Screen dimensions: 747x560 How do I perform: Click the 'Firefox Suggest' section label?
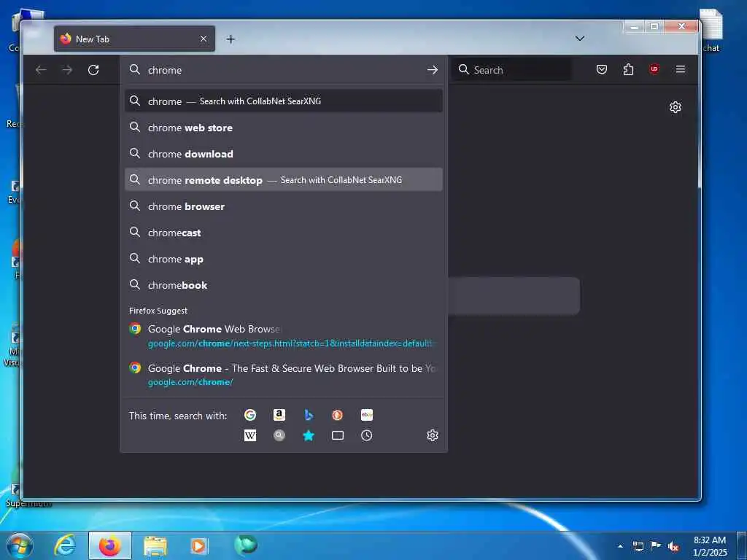pos(158,311)
